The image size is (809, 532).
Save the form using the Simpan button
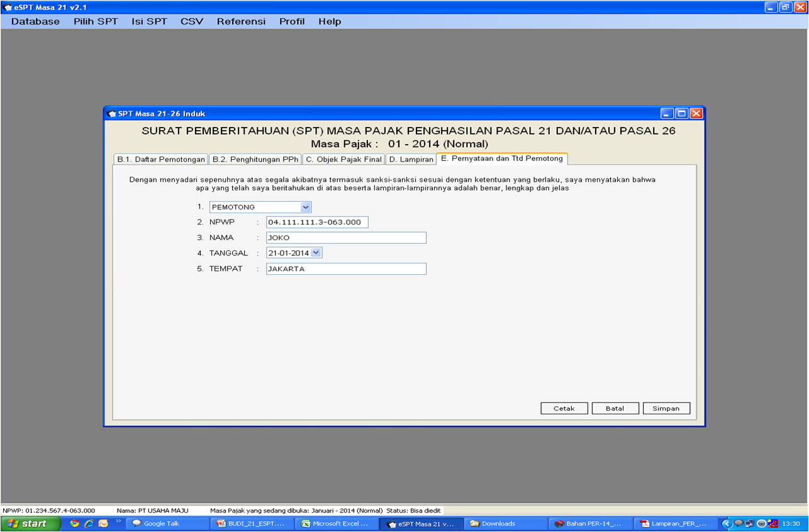click(x=666, y=407)
